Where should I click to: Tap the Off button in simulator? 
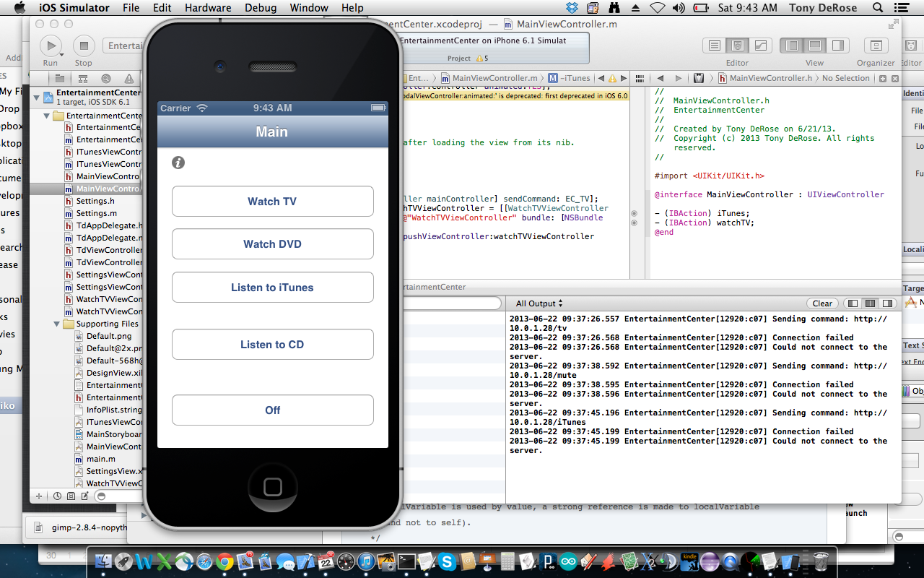click(272, 410)
